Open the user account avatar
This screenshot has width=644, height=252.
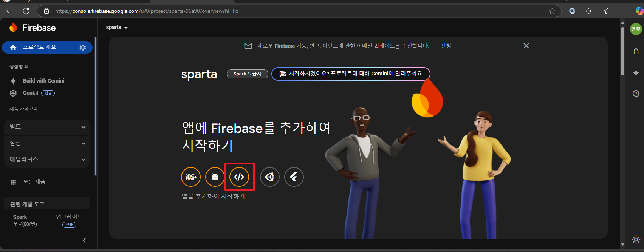(x=636, y=29)
